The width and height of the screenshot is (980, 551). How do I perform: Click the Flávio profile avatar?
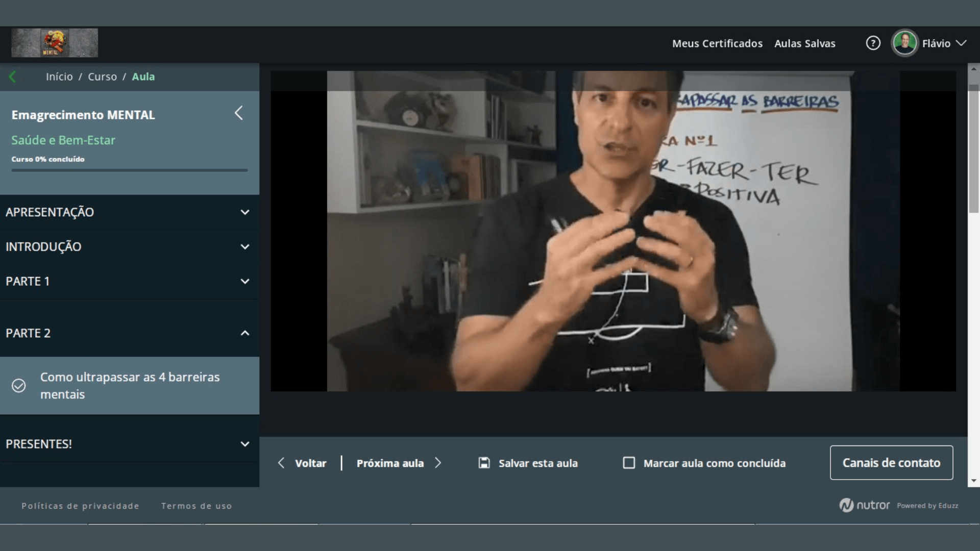point(904,43)
